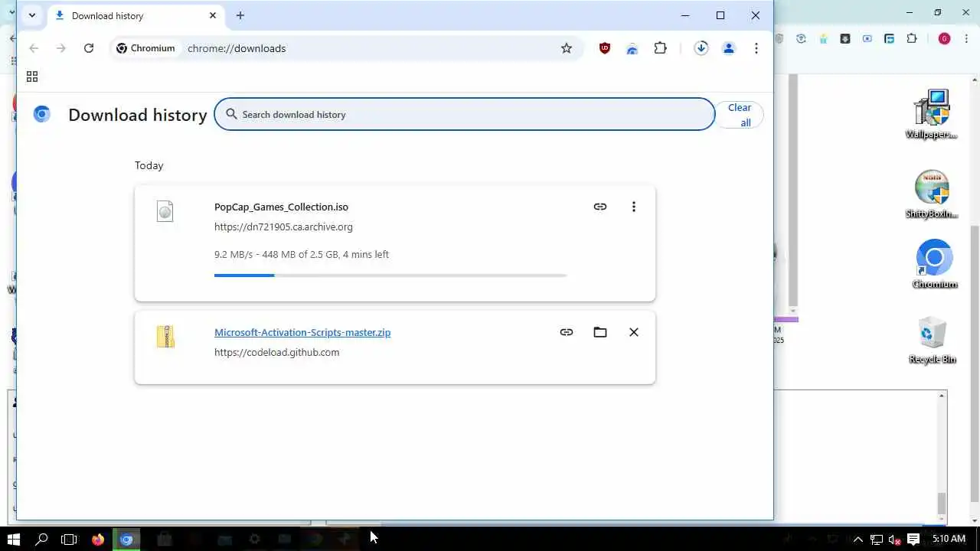This screenshot has width=980, height=551.
Task: Show Microsoft-Activation-Scripts-master.zip in folder
Action: click(x=600, y=332)
